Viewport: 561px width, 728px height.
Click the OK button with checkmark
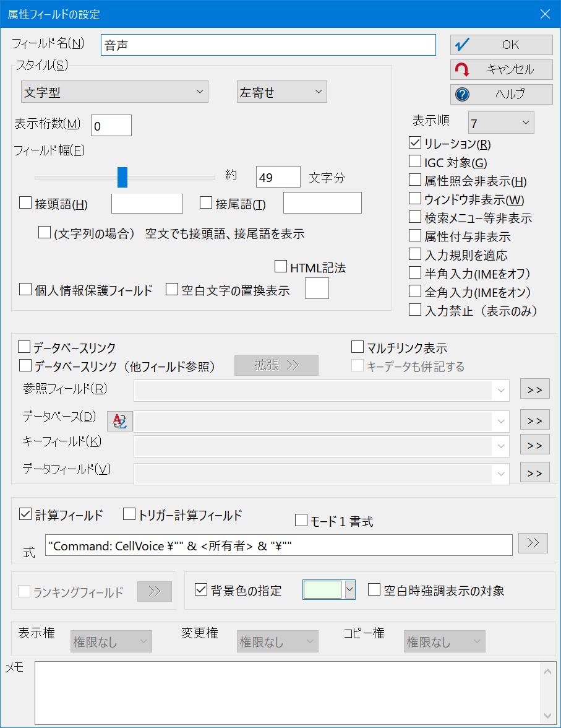point(501,45)
